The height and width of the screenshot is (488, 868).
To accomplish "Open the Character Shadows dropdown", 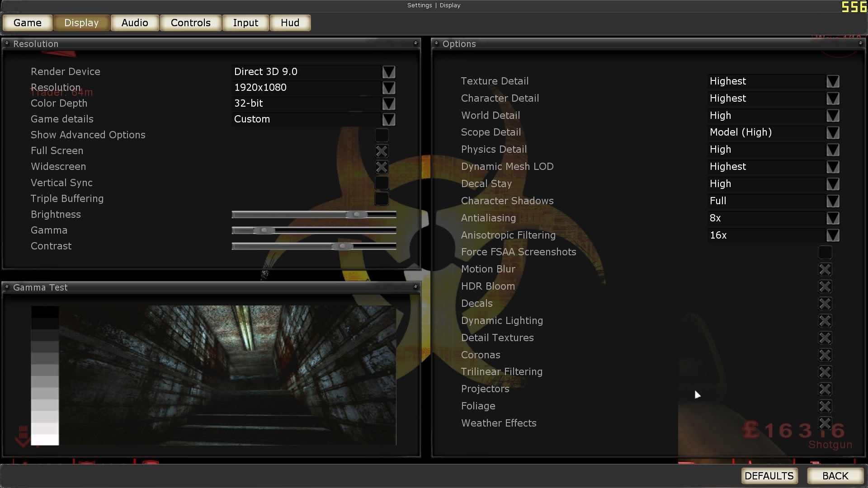I will click(x=833, y=201).
